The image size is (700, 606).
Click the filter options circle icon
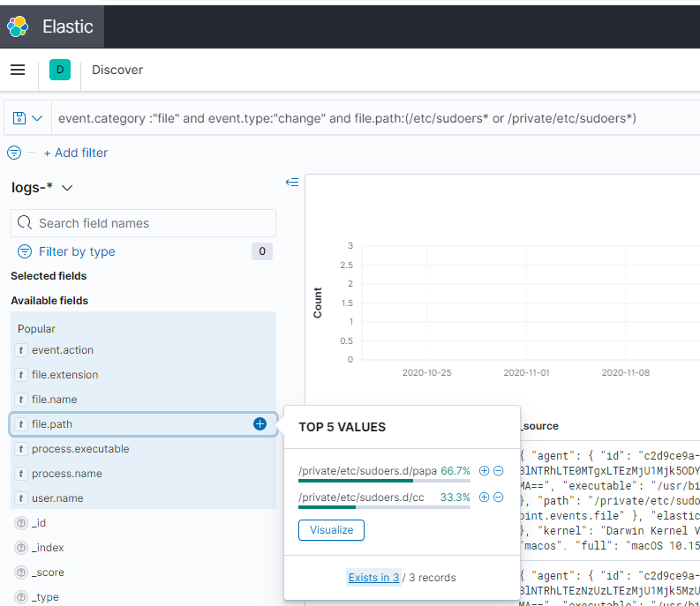(14, 153)
